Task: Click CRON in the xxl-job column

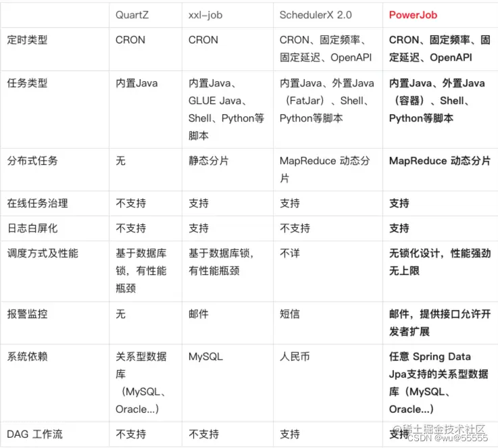Action: [203, 40]
